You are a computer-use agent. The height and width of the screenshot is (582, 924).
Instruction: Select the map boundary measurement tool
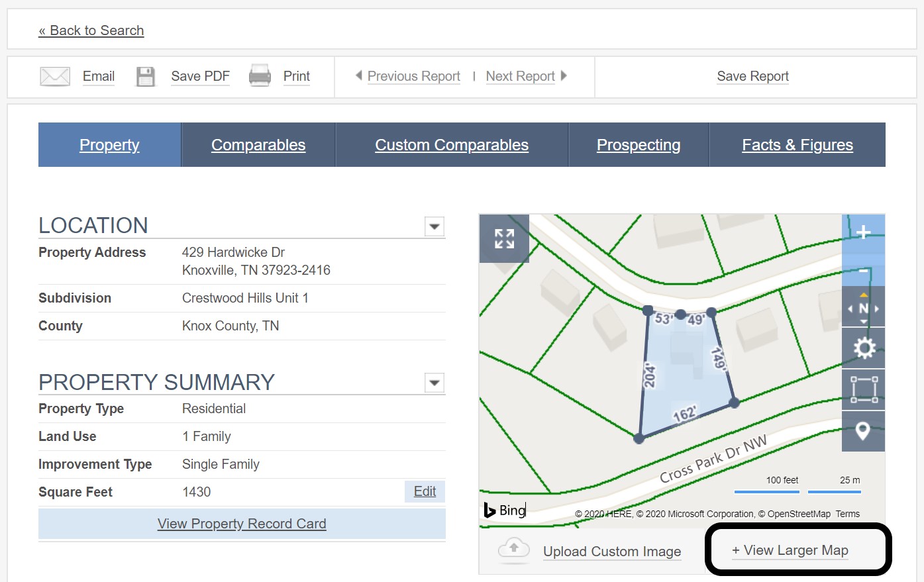point(863,389)
